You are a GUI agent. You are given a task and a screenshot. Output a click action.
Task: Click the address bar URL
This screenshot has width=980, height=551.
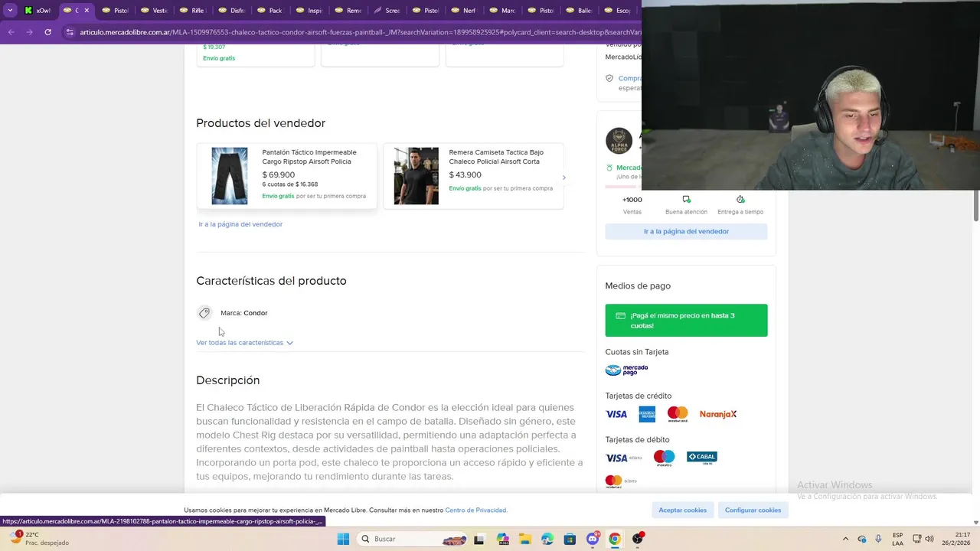coord(360,32)
